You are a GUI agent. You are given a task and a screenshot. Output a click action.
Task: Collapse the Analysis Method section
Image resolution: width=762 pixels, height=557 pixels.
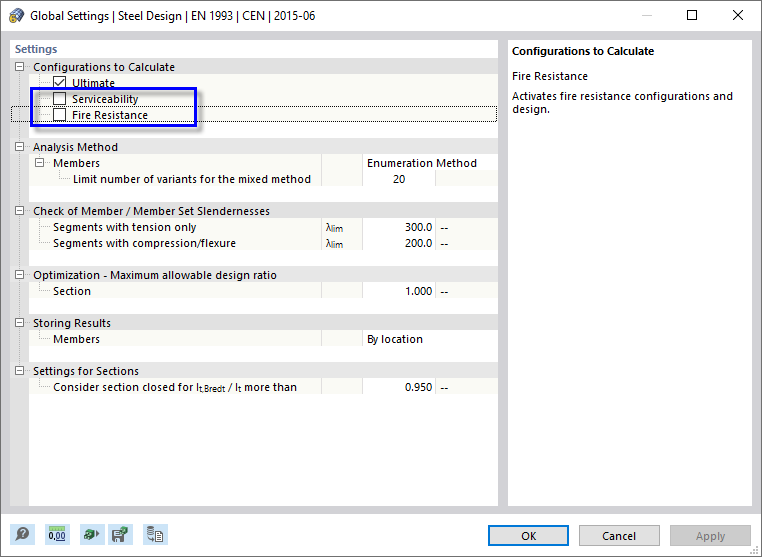click(19, 147)
